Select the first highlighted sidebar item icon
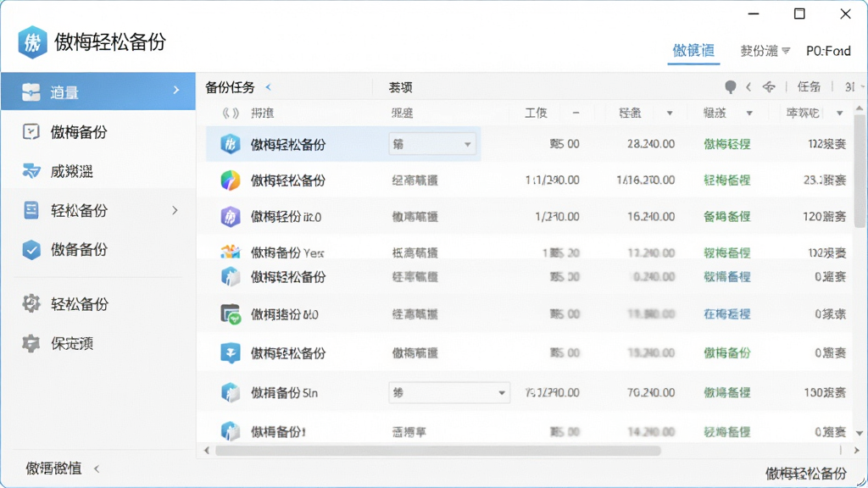This screenshot has height=488, width=868. tap(31, 91)
